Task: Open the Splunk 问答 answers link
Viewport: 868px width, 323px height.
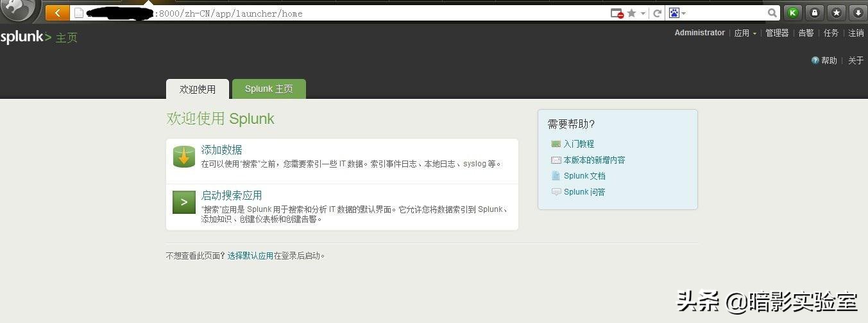Action: point(584,192)
